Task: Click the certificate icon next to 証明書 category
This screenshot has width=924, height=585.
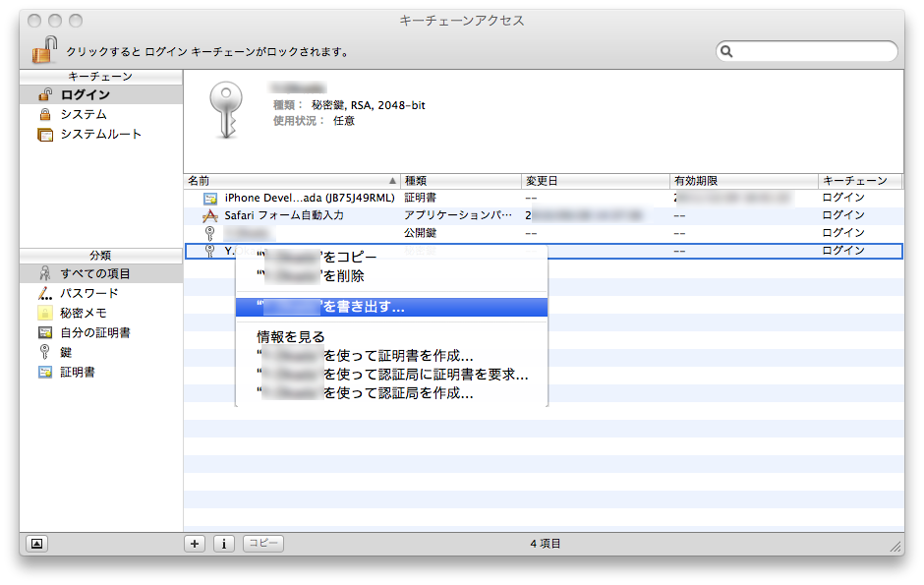Action: tap(45, 373)
